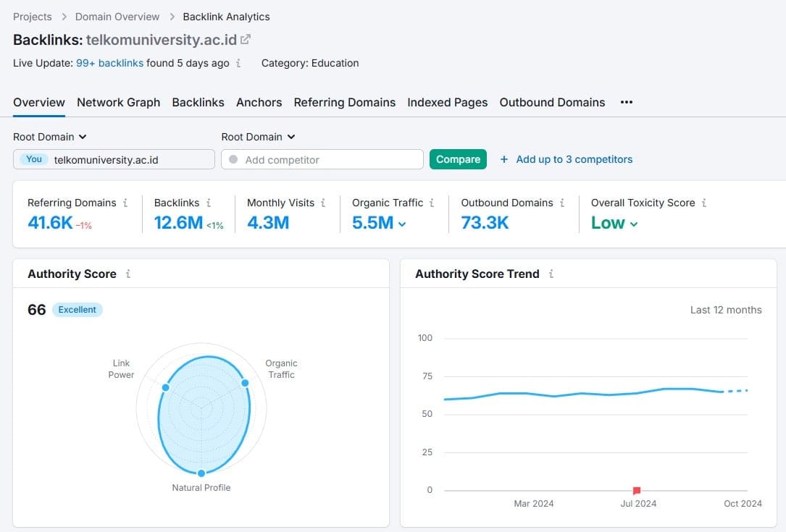This screenshot has height=532, width=786.
Task: Open the Outbound Domains tab
Action: [552, 102]
